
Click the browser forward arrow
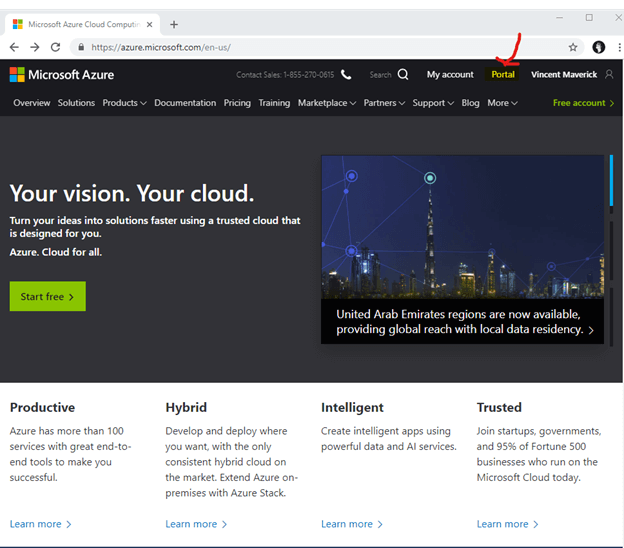click(x=35, y=47)
